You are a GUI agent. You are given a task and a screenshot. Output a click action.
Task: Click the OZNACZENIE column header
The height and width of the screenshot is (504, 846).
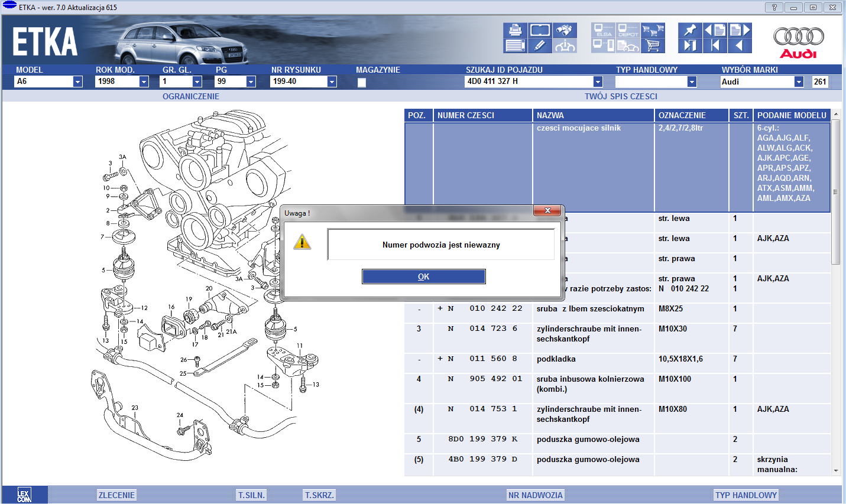692,115
